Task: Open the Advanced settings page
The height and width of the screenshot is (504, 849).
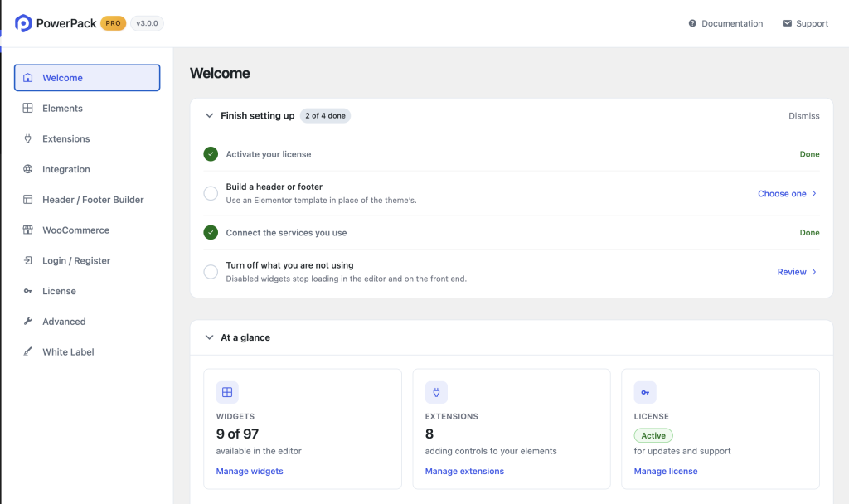Action: [x=87, y=322]
